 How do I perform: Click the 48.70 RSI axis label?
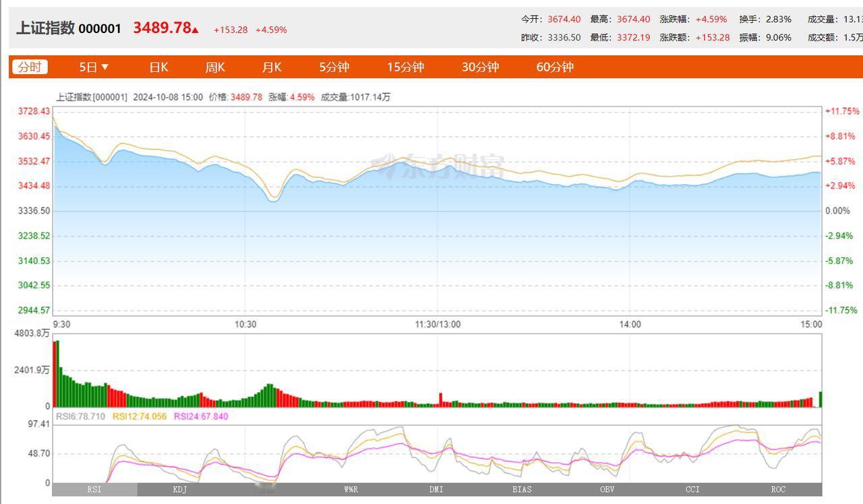tap(38, 453)
